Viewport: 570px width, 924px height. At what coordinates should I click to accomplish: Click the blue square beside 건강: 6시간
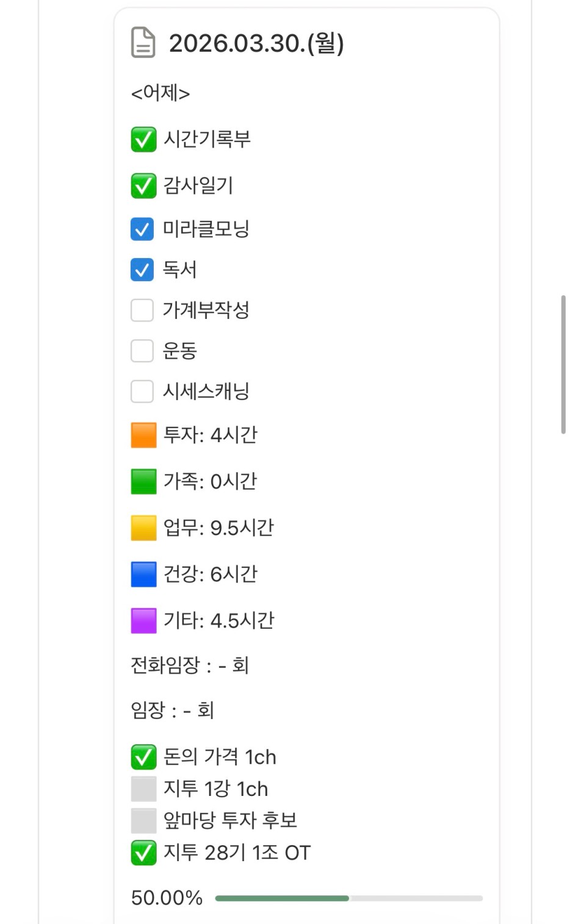(143, 575)
